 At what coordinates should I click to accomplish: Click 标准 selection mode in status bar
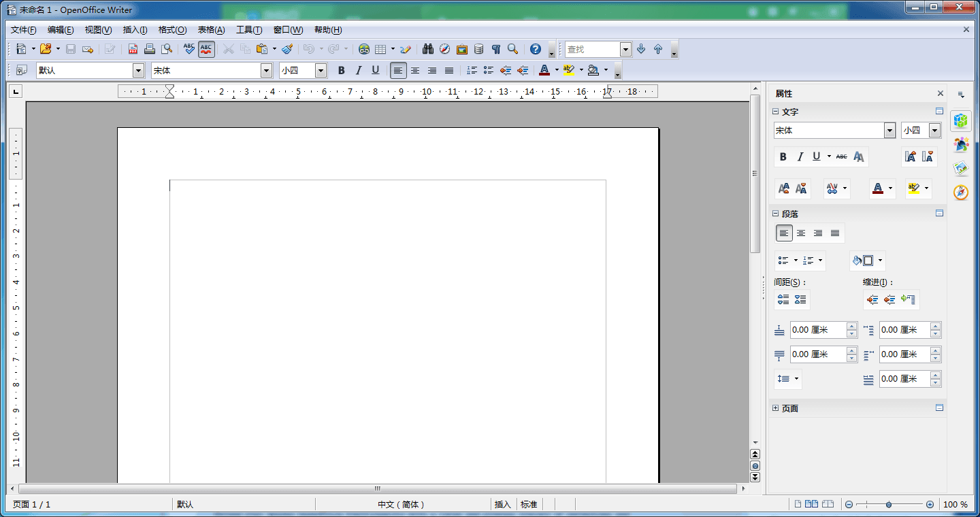(x=529, y=505)
